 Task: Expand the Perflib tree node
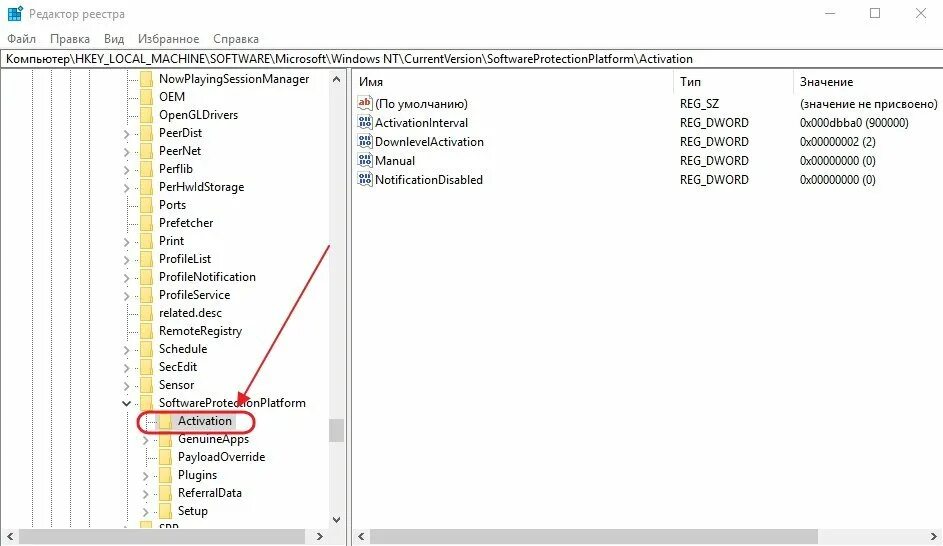126,170
